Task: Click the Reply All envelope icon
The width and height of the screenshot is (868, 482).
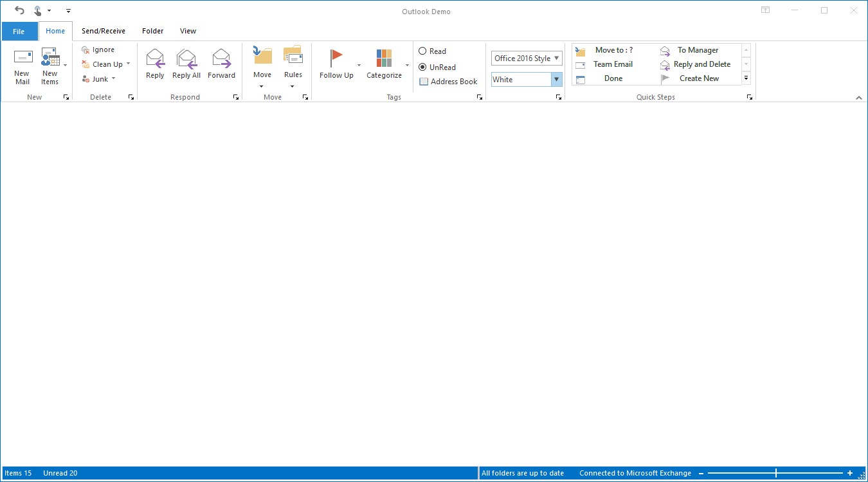Action: pos(186,58)
